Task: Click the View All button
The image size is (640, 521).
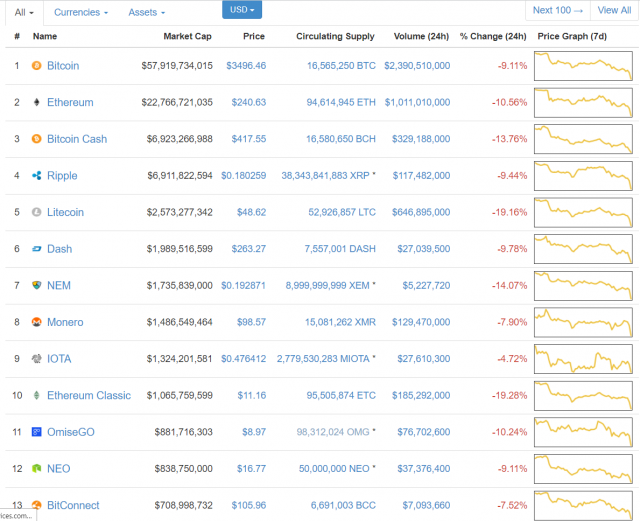Action: pos(614,10)
